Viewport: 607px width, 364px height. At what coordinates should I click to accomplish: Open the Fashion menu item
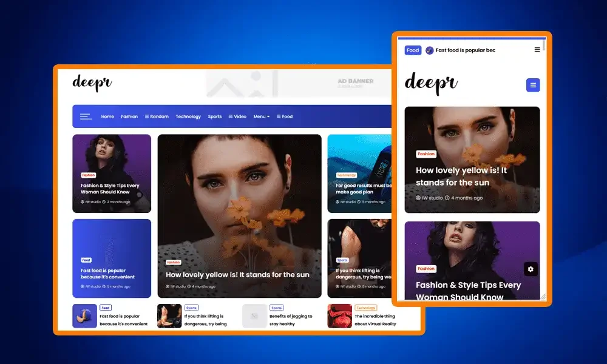tap(129, 116)
